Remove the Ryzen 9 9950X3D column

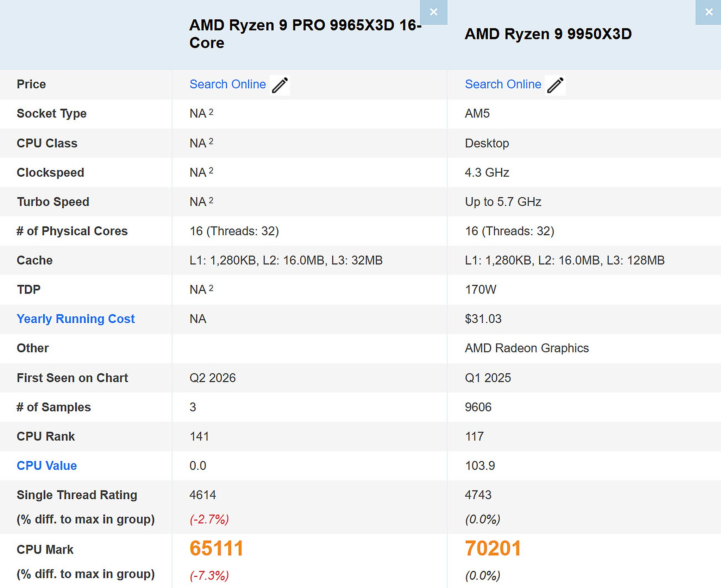(x=709, y=12)
